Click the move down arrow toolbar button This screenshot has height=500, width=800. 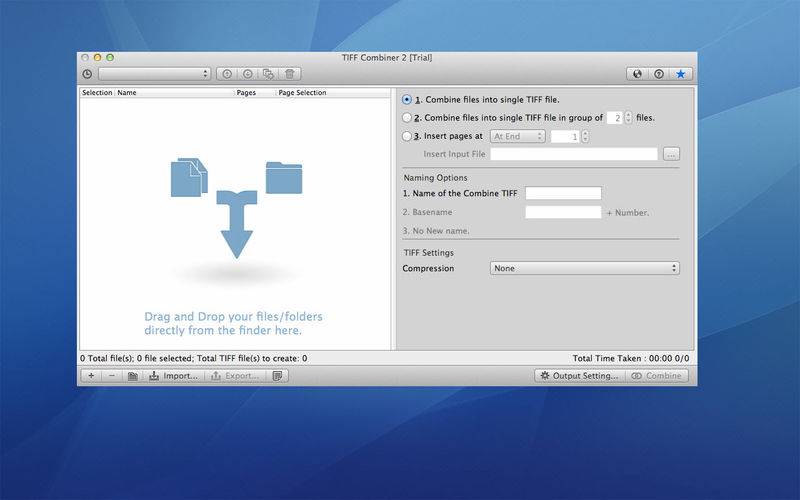coord(247,74)
